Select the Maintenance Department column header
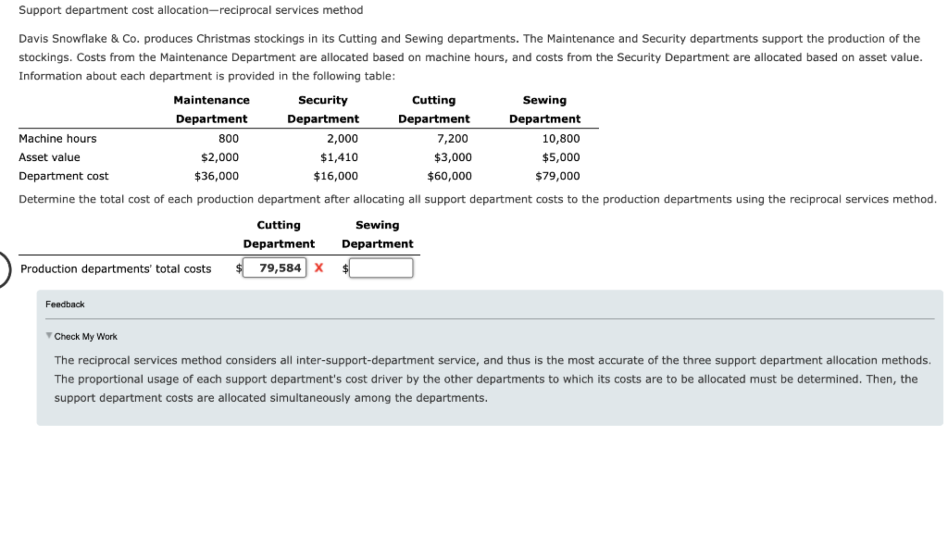Screen dimensions: 948x560 coord(211,109)
